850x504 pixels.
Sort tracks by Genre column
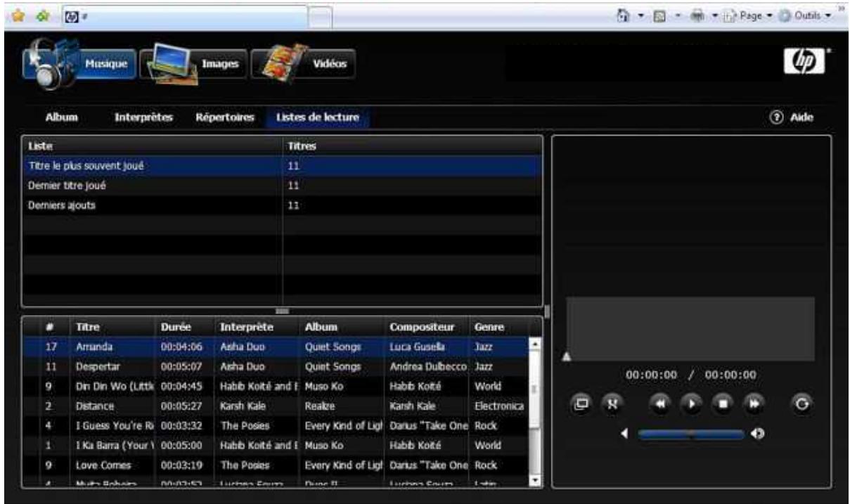click(x=498, y=327)
